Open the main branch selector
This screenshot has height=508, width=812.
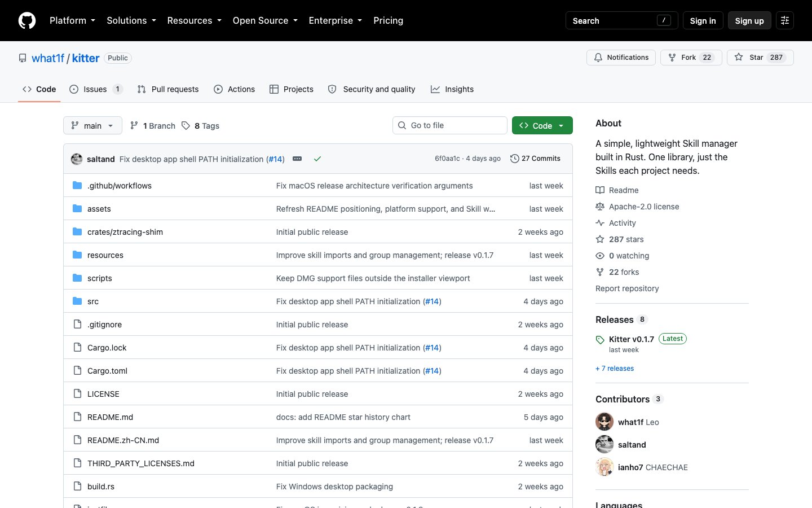click(x=92, y=125)
